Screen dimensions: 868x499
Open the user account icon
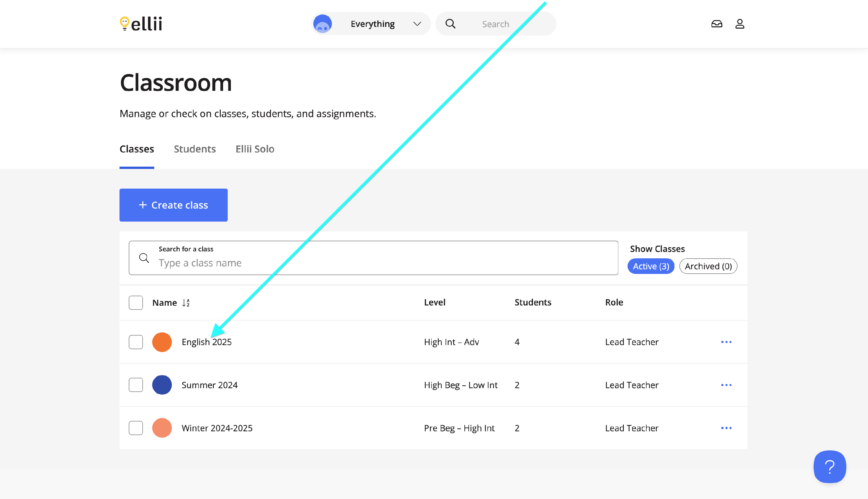[x=740, y=24]
